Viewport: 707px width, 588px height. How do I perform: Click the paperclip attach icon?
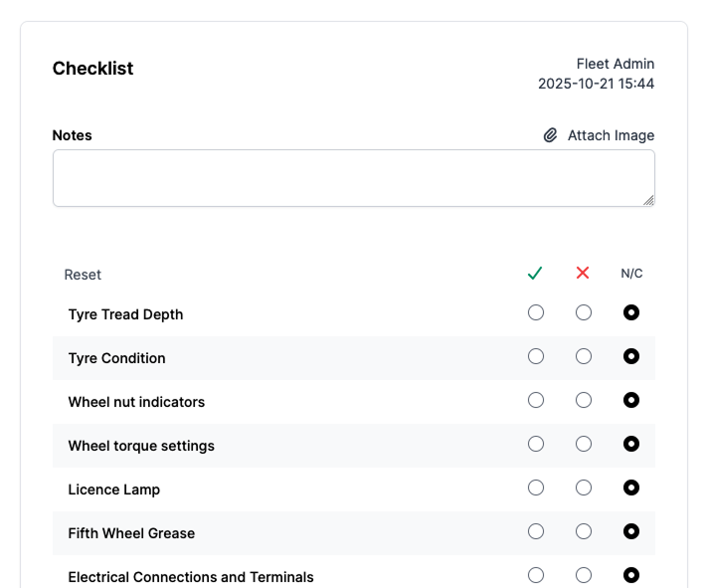click(550, 135)
